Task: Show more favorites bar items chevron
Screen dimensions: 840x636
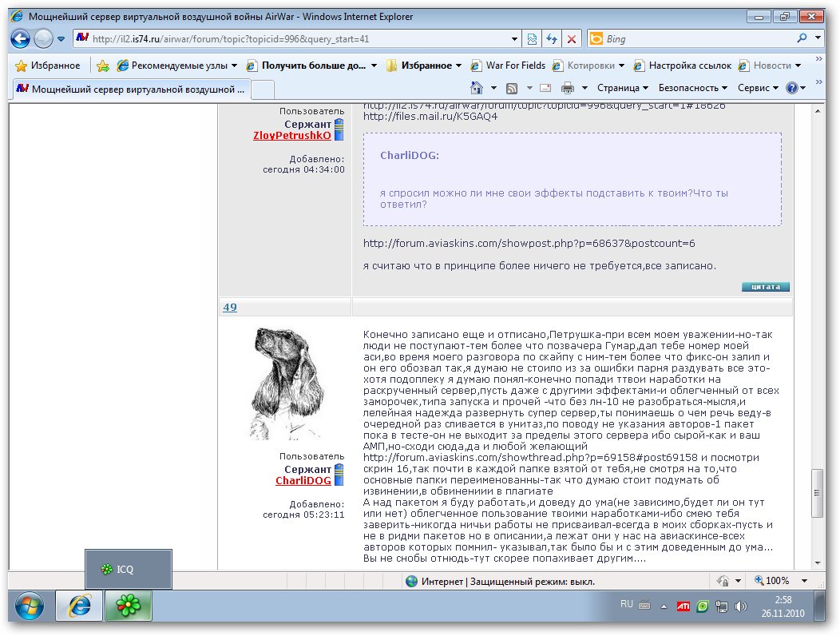Action: pos(818,58)
